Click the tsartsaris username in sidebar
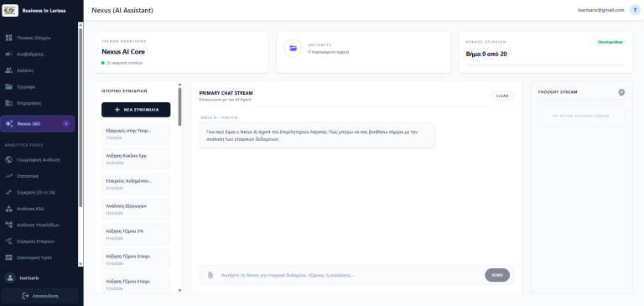The height and width of the screenshot is (306, 644). point(29,278)
